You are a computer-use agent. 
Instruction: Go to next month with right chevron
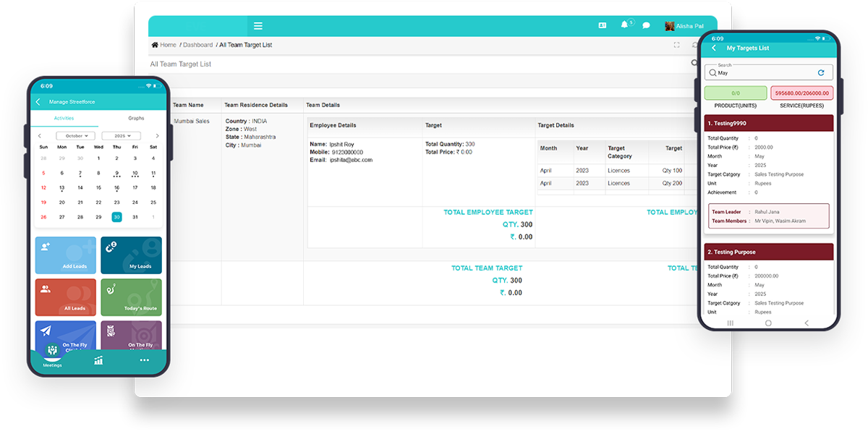[158, 136]
